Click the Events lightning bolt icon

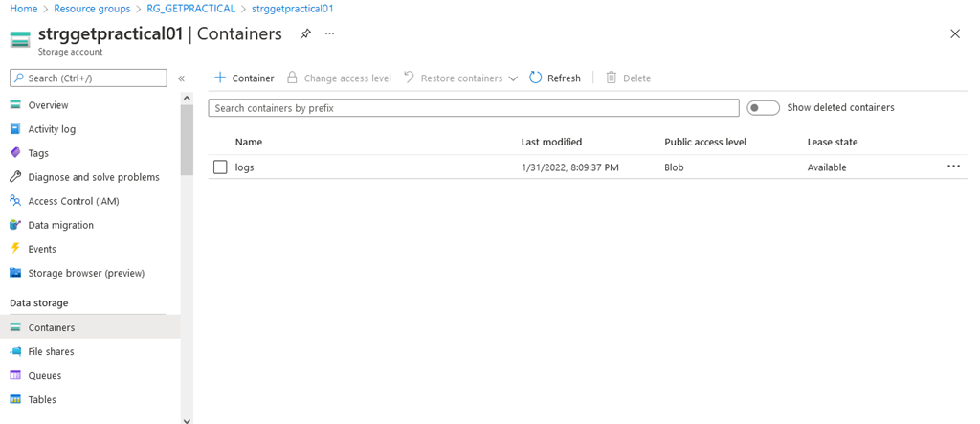pyautogui.click(x=15, y=249)
